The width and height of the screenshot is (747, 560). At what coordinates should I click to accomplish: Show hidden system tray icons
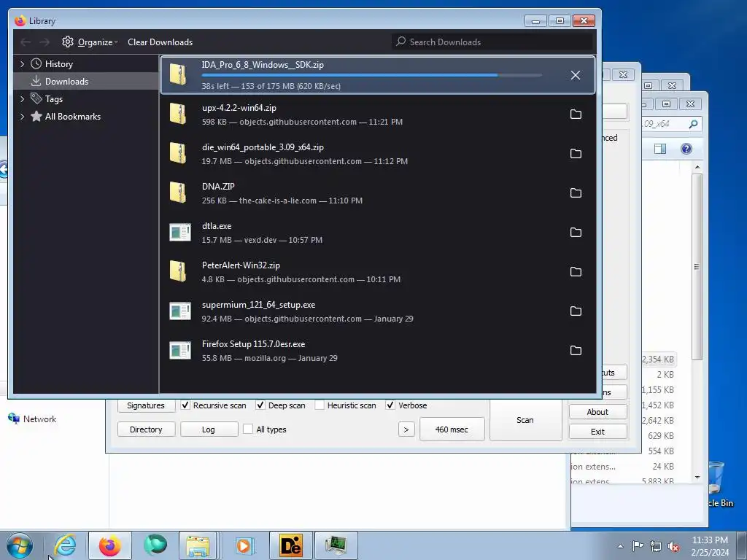tap(620, 546)
